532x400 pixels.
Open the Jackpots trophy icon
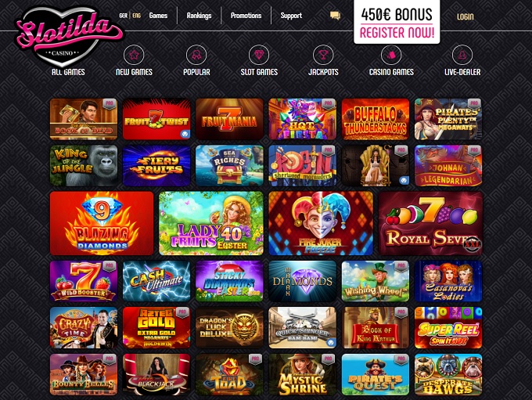point(323,55)
